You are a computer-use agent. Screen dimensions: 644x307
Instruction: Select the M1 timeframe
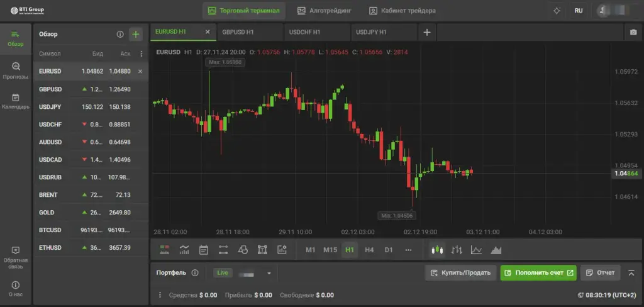pyautogui.click(x=311, y=250)
